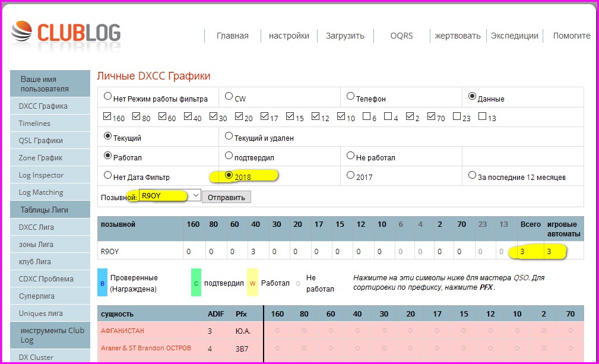Click the blue B verified legend icon
The width and height of the screenshot is (599, 364).
click(102, 283)
